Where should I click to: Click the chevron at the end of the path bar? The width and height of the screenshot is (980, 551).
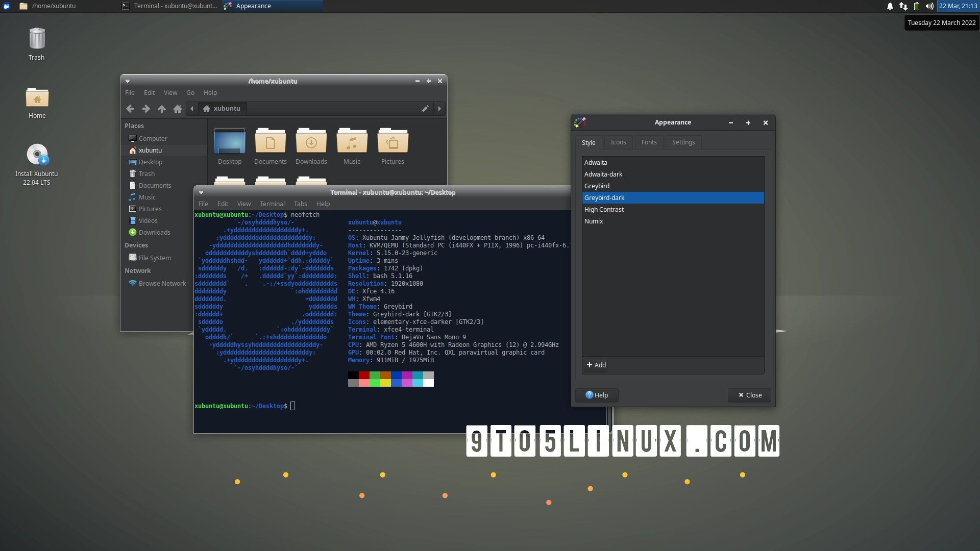pyautogui.click(x=439, y=109)
